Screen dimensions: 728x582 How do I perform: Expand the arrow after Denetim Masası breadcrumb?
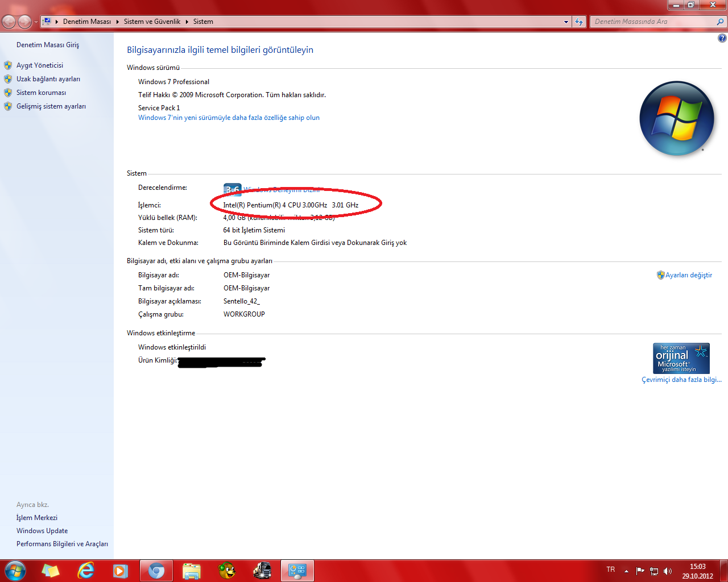(x=118, y=22)
